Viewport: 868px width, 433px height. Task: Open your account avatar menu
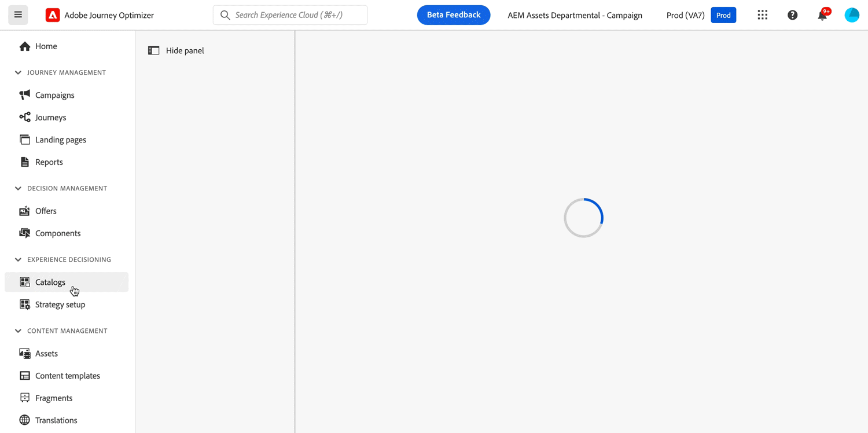tap(852, 14)
